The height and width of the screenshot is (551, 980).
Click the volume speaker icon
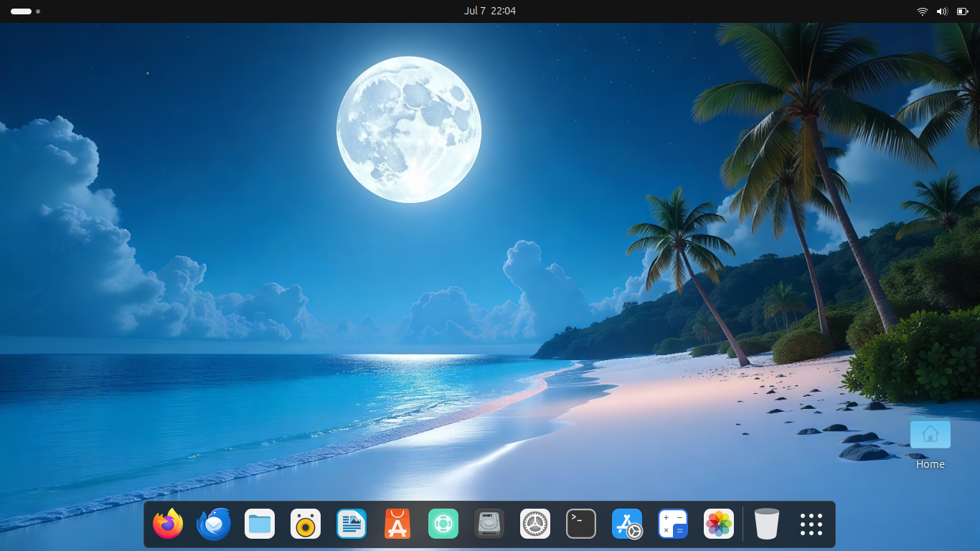[x=942, y=11]
